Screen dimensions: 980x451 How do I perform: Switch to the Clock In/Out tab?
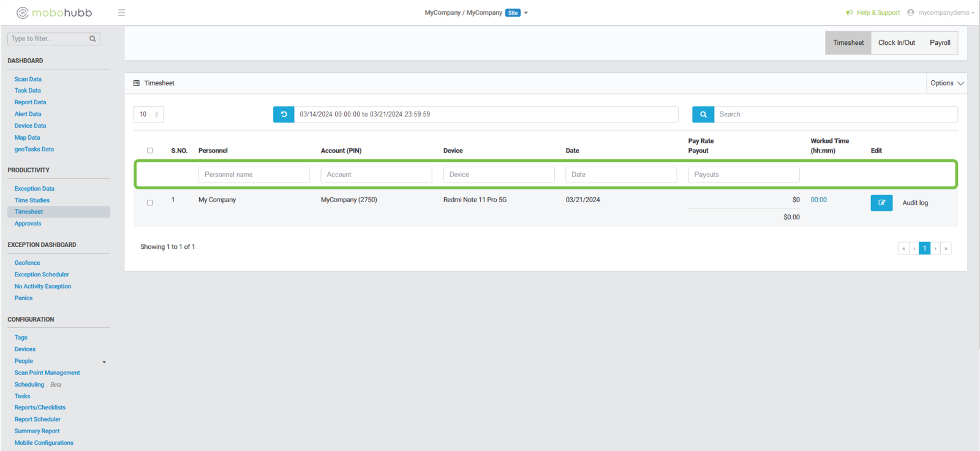[896, 43]
